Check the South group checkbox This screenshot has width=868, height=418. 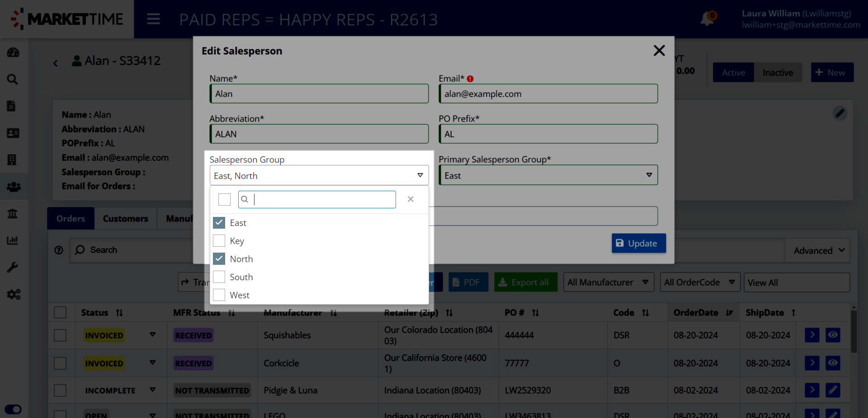click(219, 277)
